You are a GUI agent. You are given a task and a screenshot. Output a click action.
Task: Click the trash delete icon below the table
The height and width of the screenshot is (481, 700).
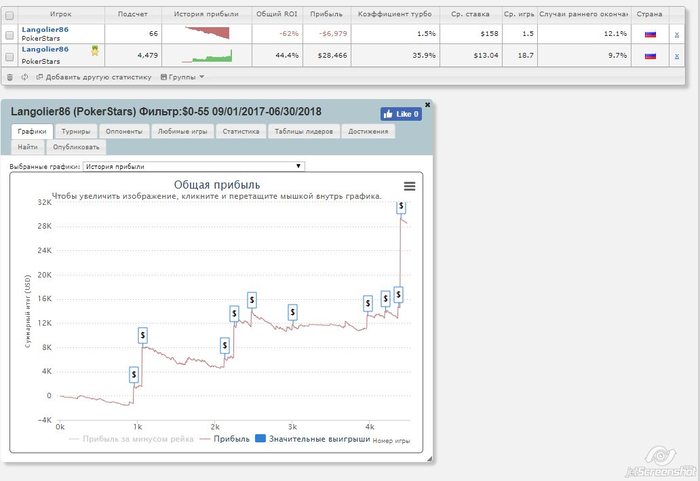click(x=10, y=77)
